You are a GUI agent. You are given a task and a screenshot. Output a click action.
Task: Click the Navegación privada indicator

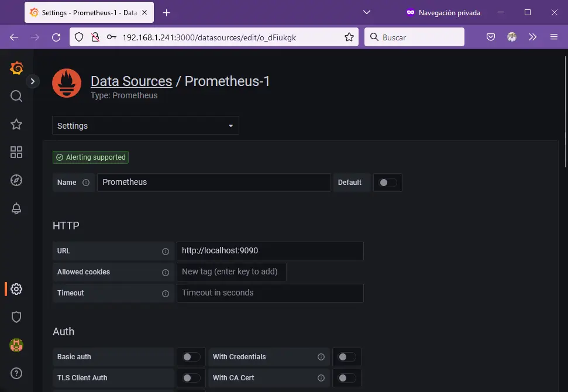point(443,13)
